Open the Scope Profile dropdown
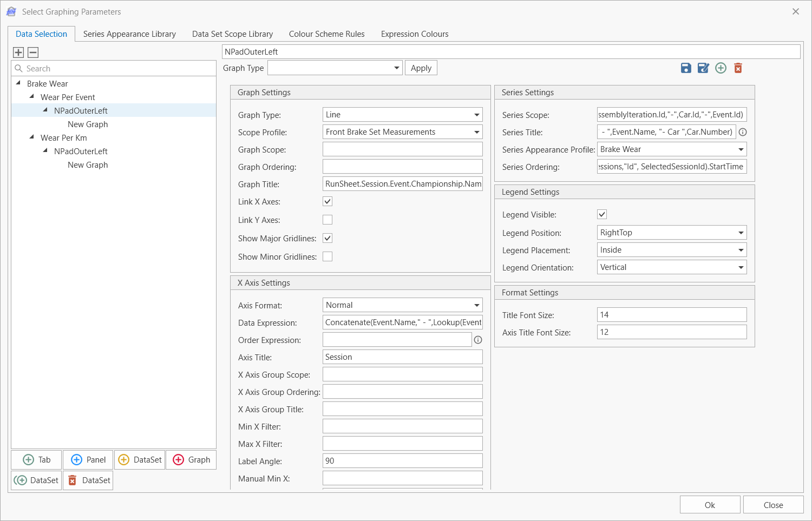This screenshot has width=812, height=521. click(x=476, y=132)
